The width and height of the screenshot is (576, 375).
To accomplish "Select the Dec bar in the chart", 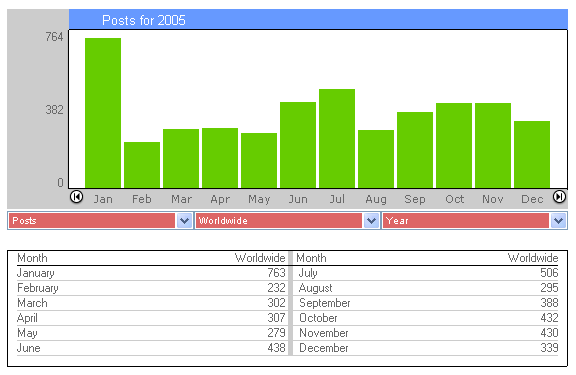I will pos(532,155).
